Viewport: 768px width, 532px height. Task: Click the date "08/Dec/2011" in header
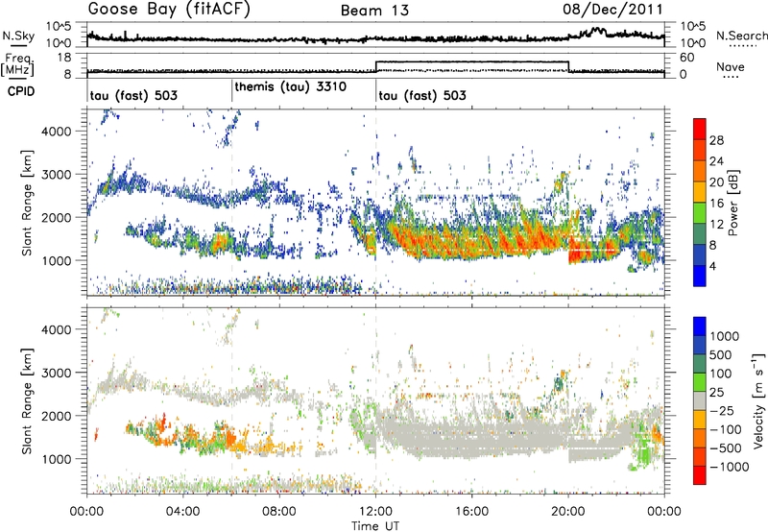click(612, 10)
